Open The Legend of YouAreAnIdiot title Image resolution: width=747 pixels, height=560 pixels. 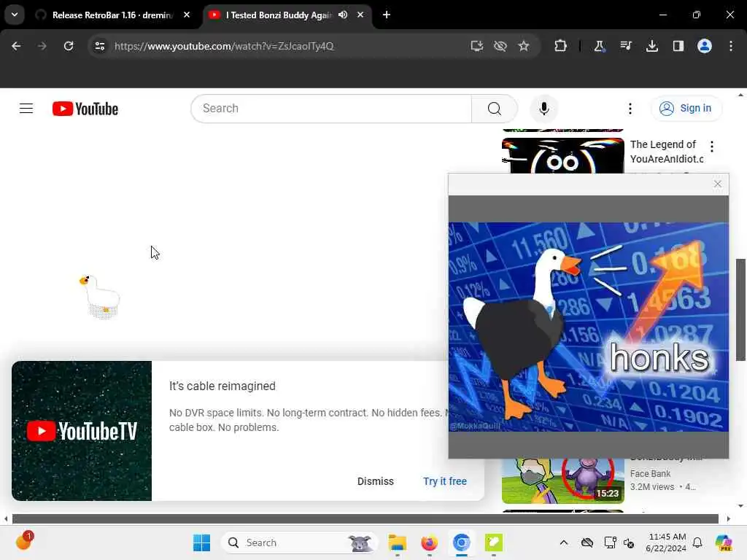click(667, 152)
